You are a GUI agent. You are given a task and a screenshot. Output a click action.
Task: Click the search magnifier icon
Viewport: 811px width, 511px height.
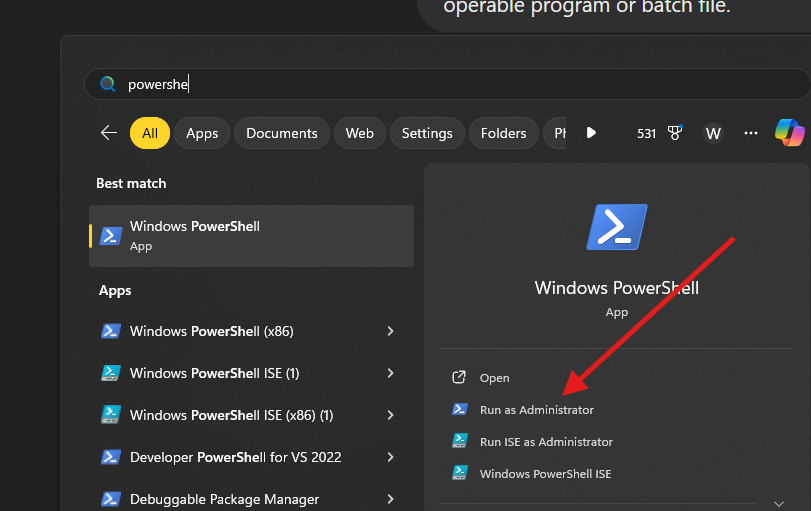click(108, 84)
